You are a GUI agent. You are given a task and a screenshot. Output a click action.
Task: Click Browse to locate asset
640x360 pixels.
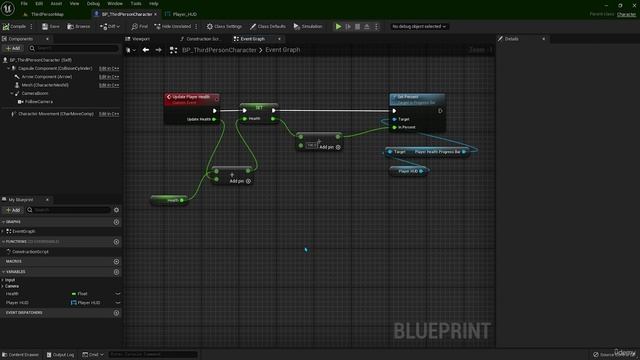(x=78, y=27)
